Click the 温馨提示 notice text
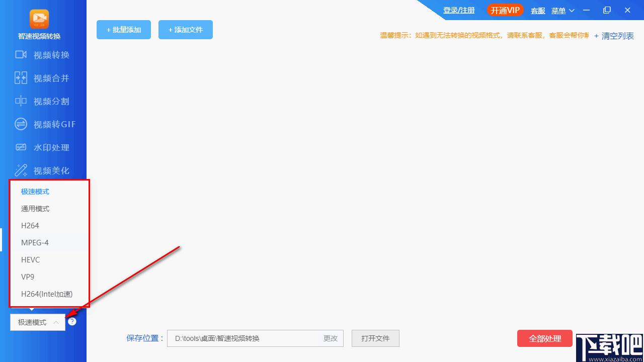 pos(485,35)
